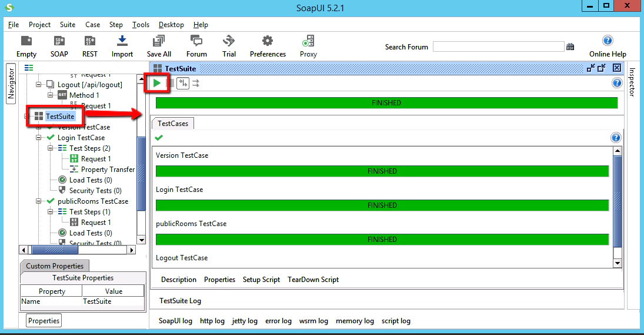
Task: Open the Project menu
Action: [x=39, y=25]
